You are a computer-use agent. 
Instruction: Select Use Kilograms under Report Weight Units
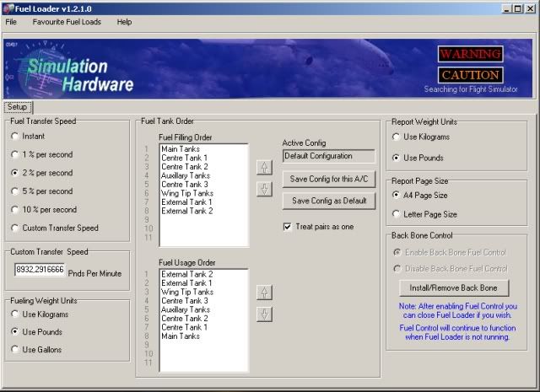[397, 137]
